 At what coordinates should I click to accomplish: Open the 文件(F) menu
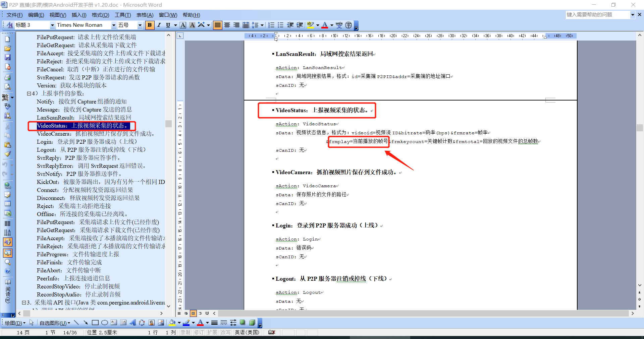coord(14,15)
